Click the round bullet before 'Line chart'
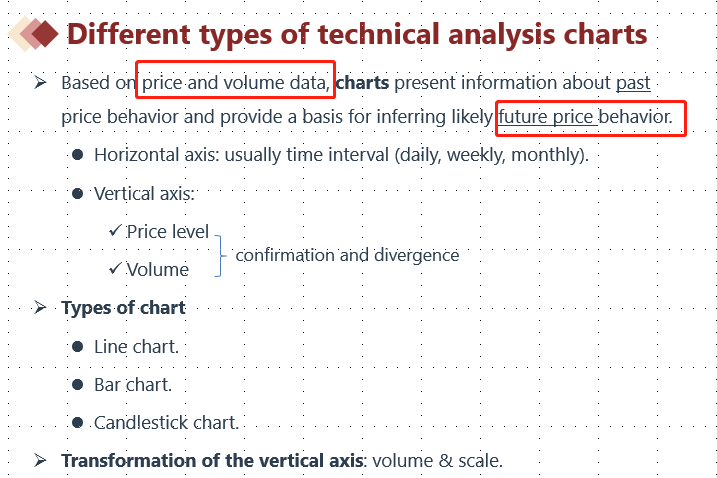Viewport: 717px width, 478px height. (77, 347)
